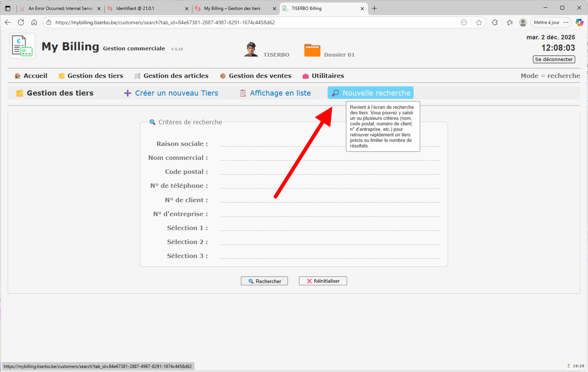588x372 pixels.
Task: Click Se déconnecter to log out
Action: 553,59
